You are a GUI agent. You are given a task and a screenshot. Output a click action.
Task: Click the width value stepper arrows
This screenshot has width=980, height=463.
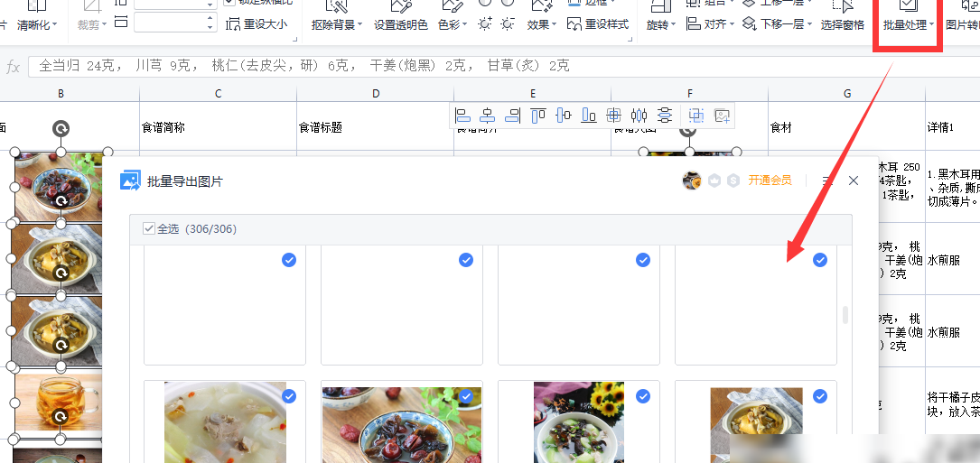click(x=210, y=23)
